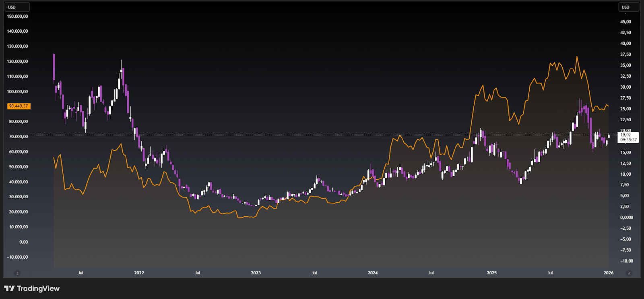
Task: Click the 150.000,00 left axis label
Action: point(17,17)
